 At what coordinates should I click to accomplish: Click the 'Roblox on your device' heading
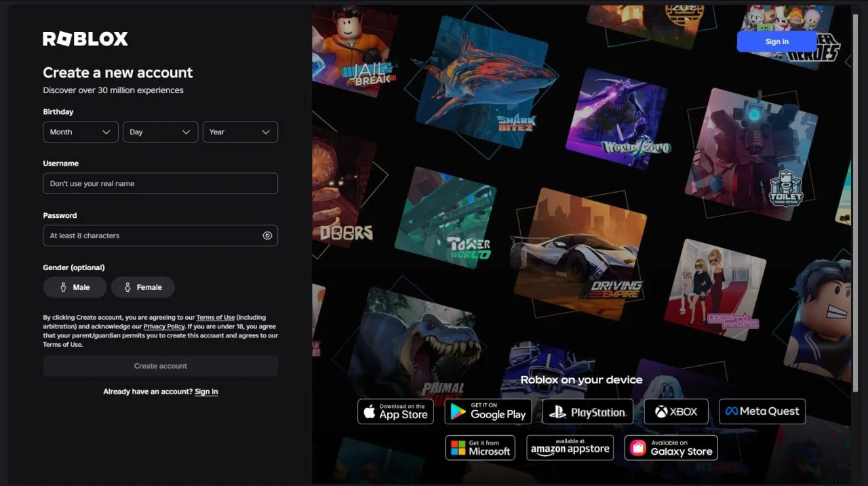click(581, 380)
